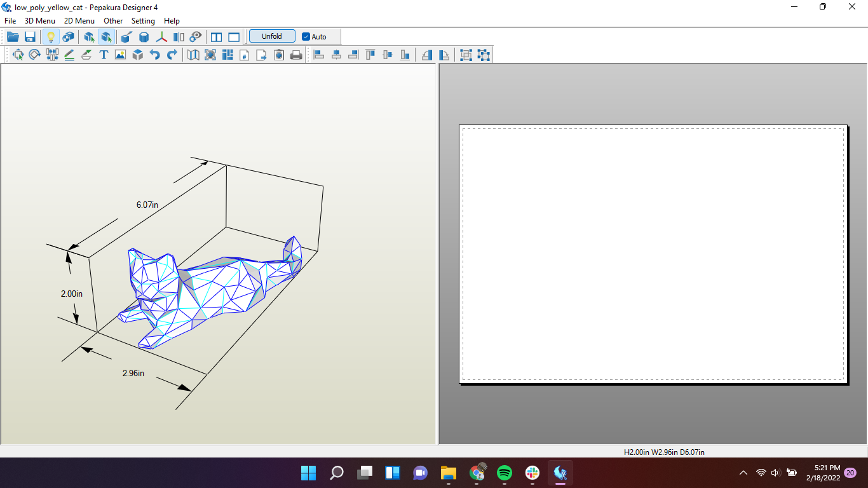Open the 3D Menu
The height and width of the screenshot is (488, 868).
coord(39,20)
